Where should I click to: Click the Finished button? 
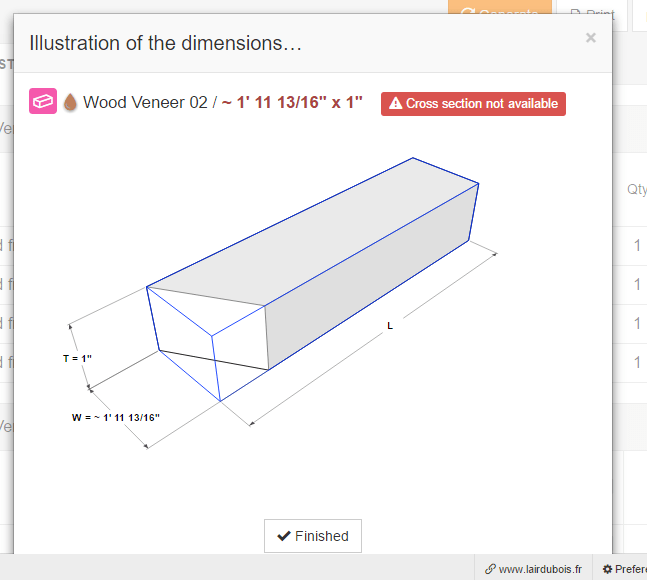pyautogui.click(x=313, y=536)
